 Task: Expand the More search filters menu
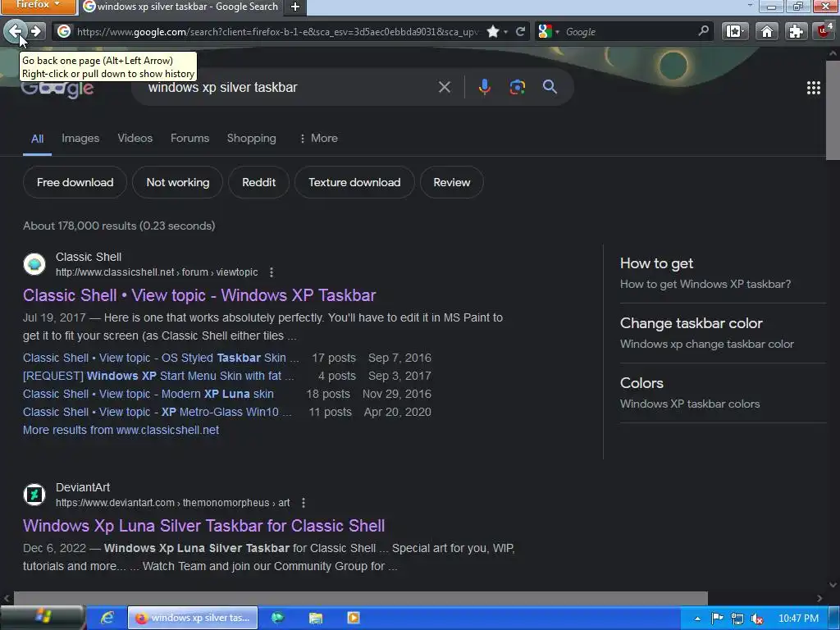[x=318, y=138]
